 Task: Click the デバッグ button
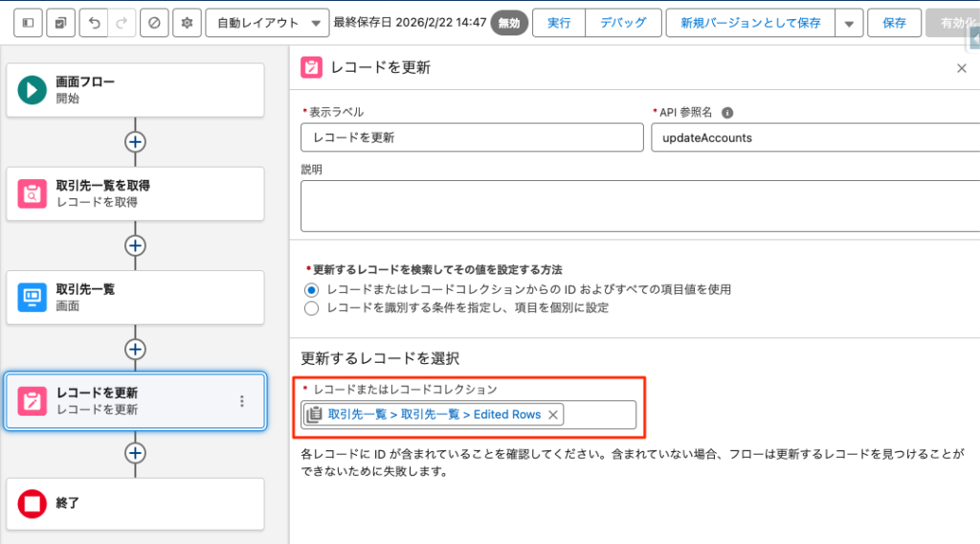(x=622, y=23)
